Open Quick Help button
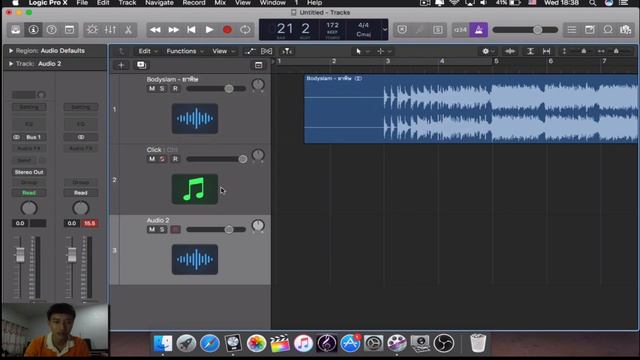The image size is (640, 360). point(51,30)
